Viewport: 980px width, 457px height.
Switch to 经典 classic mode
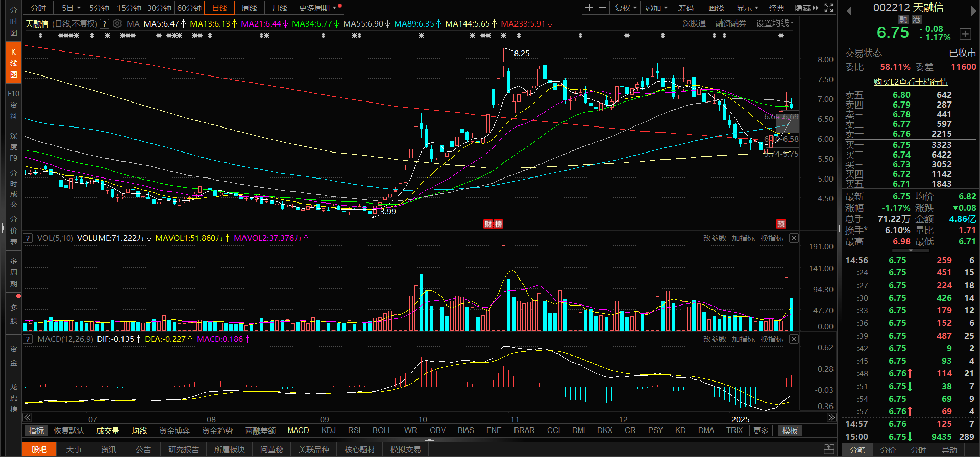coord(777,8)
